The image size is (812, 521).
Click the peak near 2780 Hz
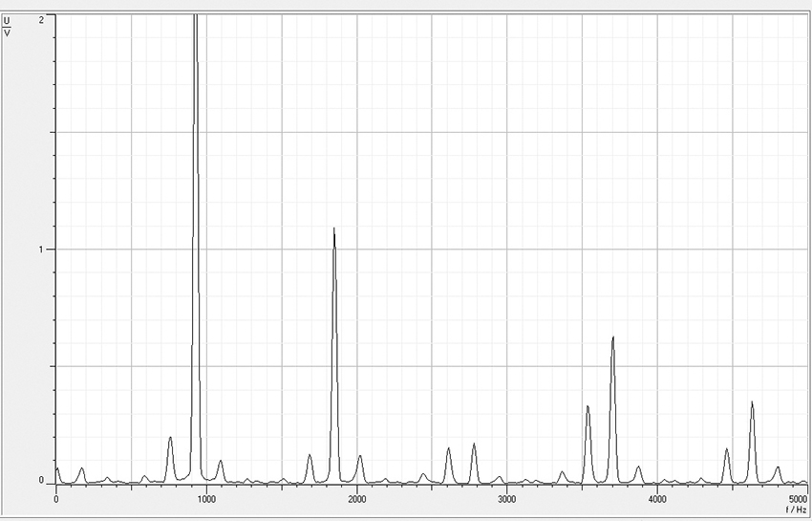point(474,445)
